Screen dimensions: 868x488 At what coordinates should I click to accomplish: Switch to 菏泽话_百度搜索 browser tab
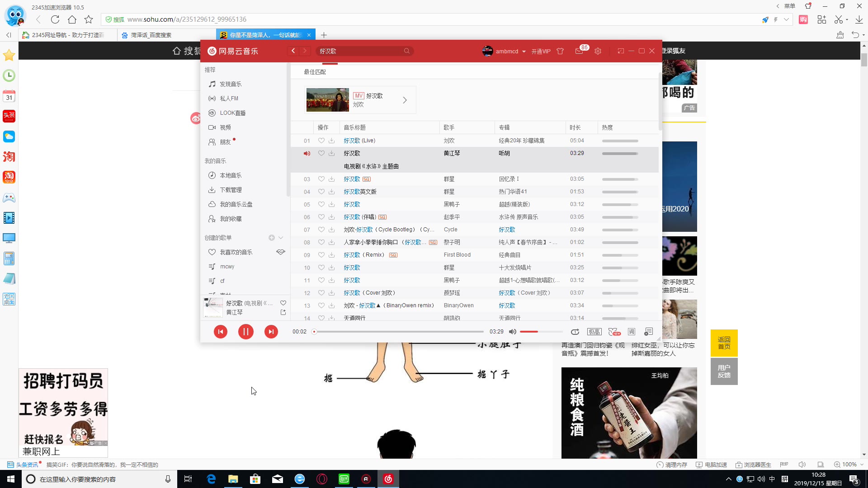pyautogui.click(x=166, y=35)
